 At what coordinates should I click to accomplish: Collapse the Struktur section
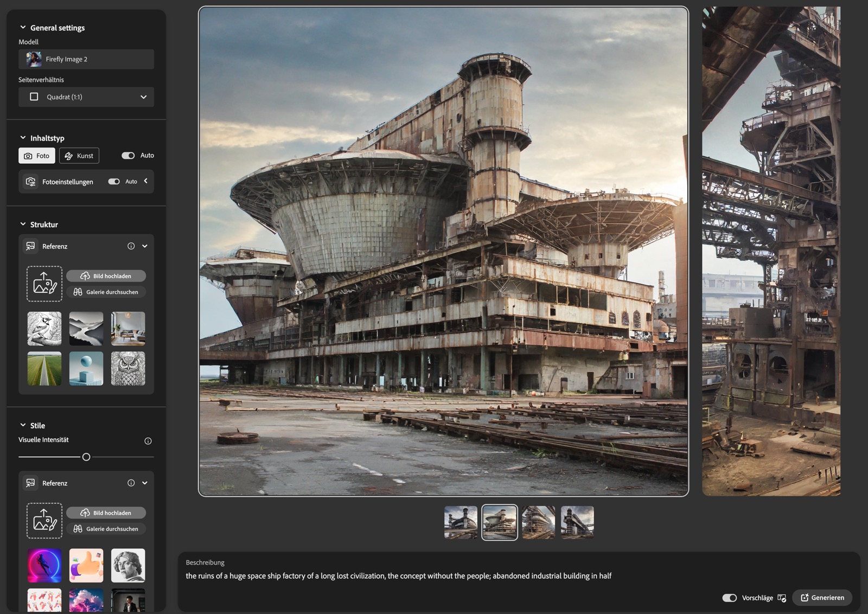[23, 225]
